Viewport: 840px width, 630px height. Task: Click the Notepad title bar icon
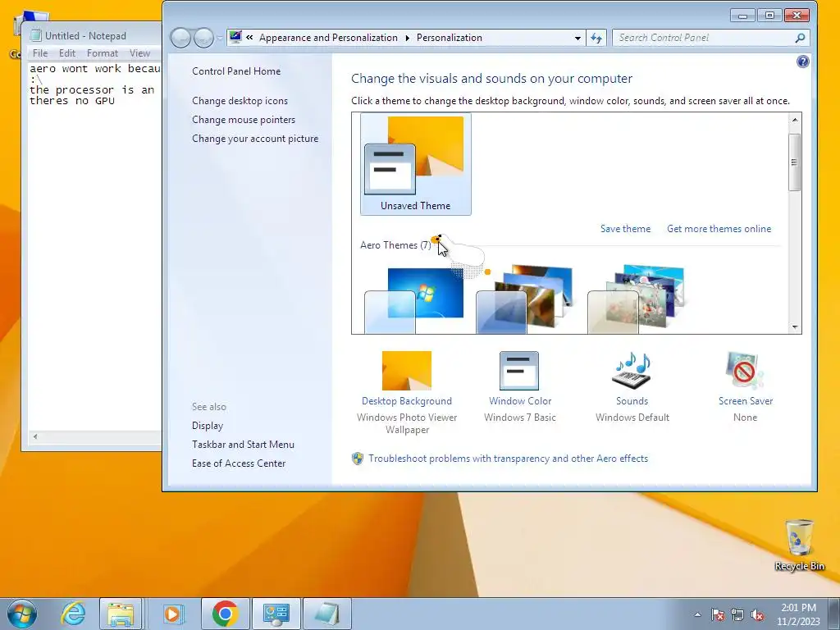pos(35,35)
